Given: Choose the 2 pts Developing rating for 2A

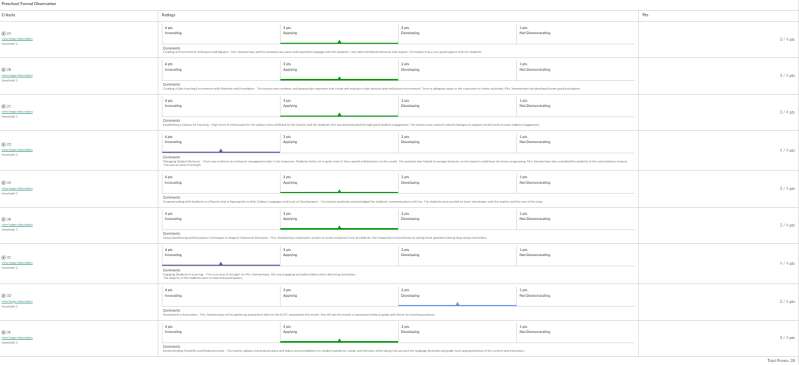Looking at the screenshot, I should point(458,34).
